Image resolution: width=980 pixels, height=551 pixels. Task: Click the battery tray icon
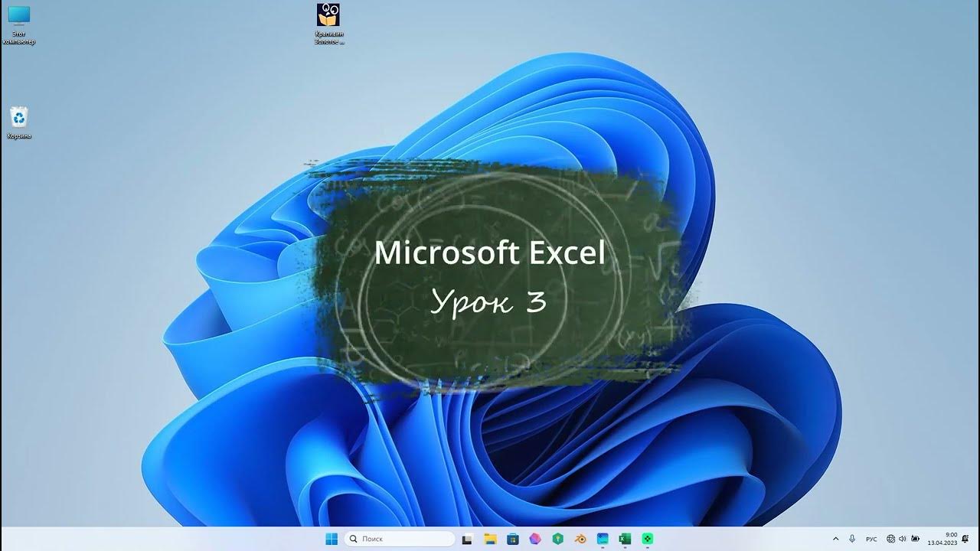point(915,539)
